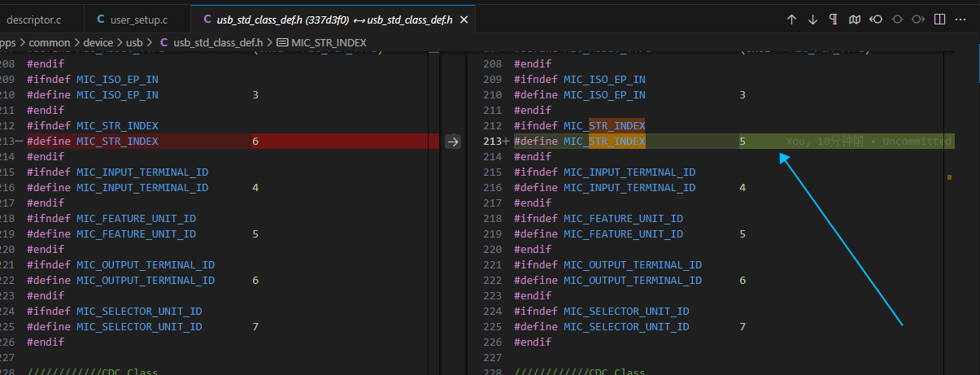This screenshot has height=375, width=980.
Task: Toggle whitespace pilcrow icon
Action: [834, 19]
